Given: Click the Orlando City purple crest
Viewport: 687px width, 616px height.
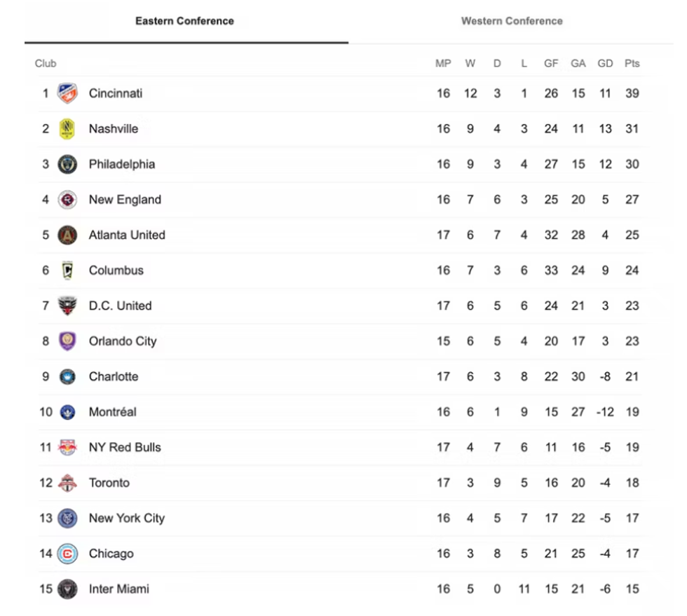Looking at the screenshot, I should coord(67,341).
